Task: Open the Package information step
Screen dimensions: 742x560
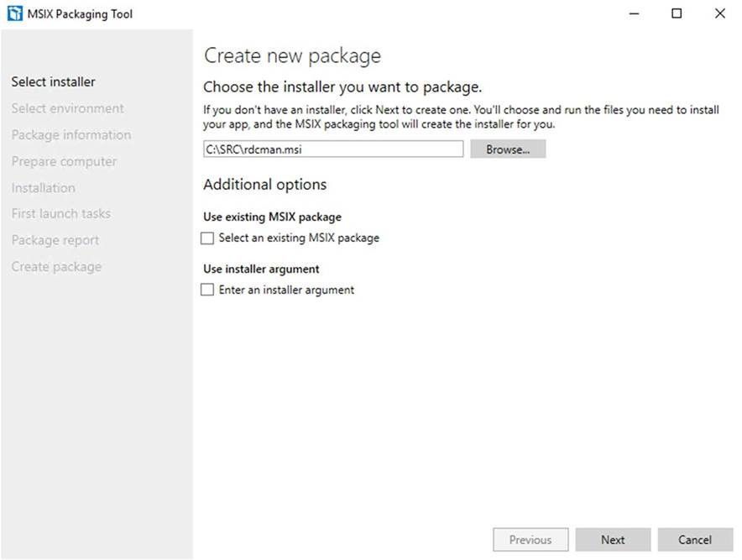Action: click(x=71, y=135)
